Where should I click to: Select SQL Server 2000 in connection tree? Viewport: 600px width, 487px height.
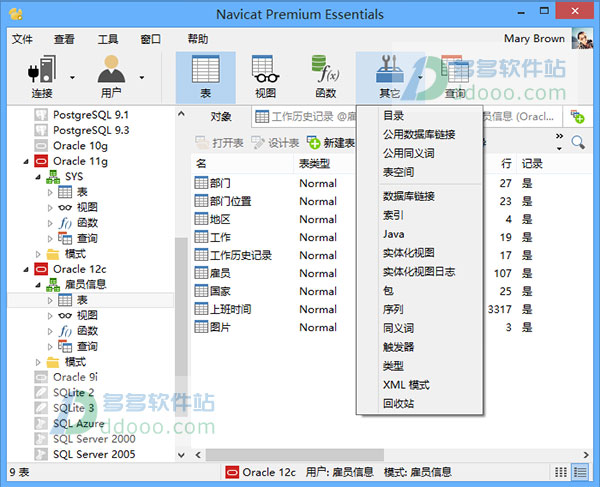94,439
